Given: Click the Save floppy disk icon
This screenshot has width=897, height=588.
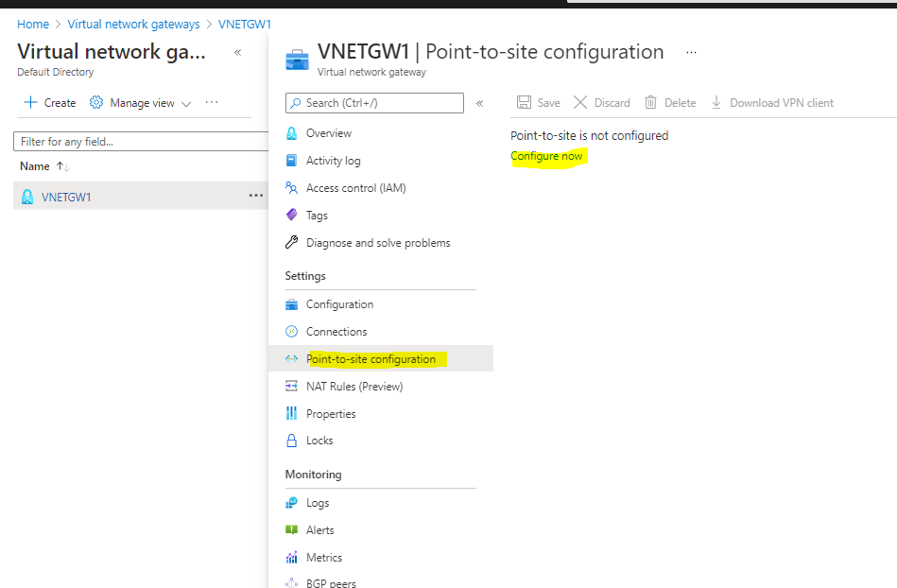Looking at the screenshot, I should (x=524, y=102).
